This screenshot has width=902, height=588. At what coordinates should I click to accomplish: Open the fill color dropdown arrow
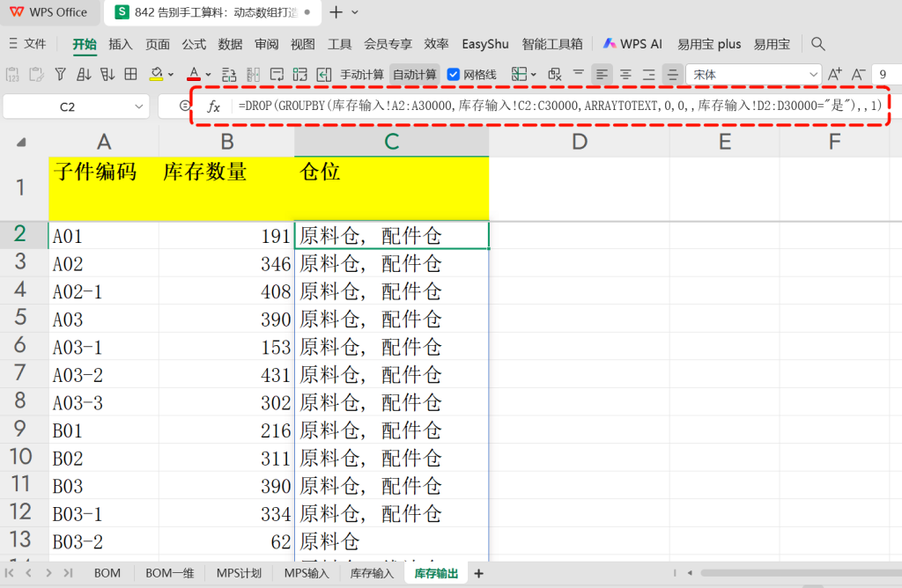click(171, 75)
